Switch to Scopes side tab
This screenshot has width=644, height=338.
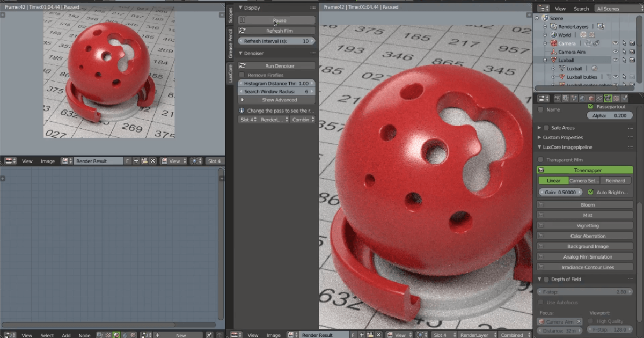click(x=230, y=15)
